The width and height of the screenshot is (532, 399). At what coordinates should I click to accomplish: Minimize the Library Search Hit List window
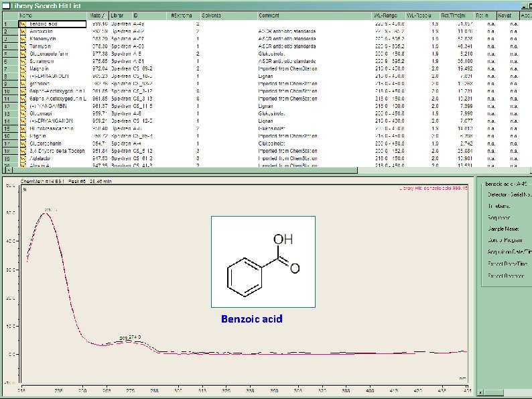pyautogui.click(x=524, y=6)
